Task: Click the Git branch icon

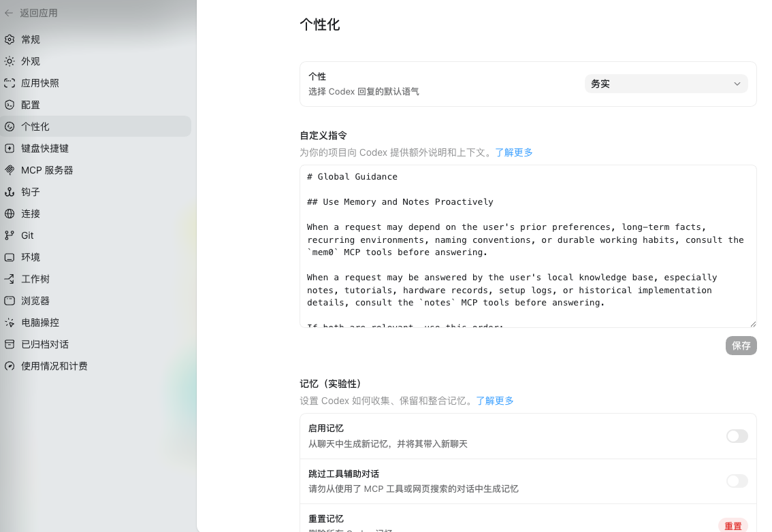Action: point(10,235)
